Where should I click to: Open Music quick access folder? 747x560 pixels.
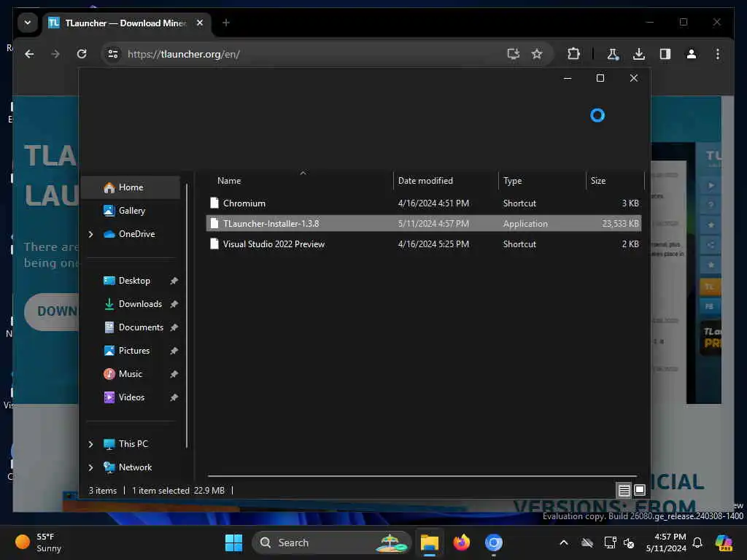click(x=130, y=374)
